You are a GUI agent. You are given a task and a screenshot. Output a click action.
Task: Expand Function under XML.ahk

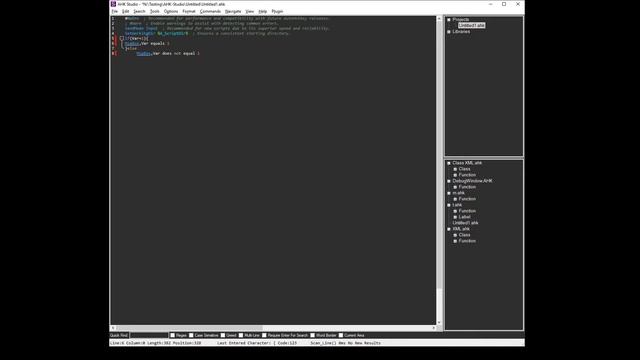(x=455, y=241)
